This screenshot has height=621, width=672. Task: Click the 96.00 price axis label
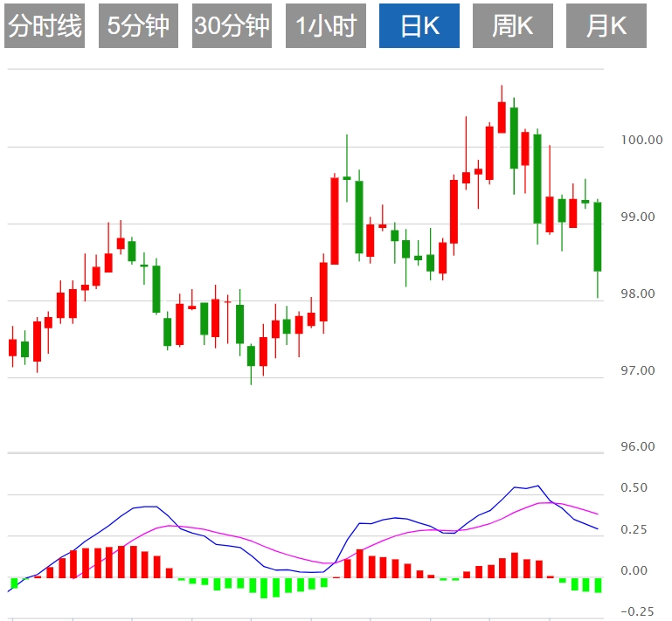tap(638, 446)
